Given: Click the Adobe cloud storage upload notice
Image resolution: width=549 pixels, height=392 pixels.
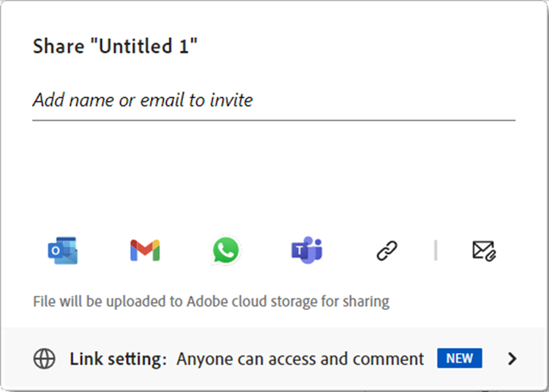Looking at the screenshot, I should (211, 301).
